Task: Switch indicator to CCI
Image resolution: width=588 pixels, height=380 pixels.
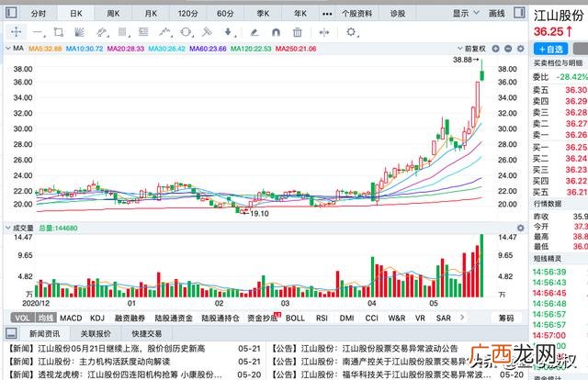Action: click(x=371, y=319)
